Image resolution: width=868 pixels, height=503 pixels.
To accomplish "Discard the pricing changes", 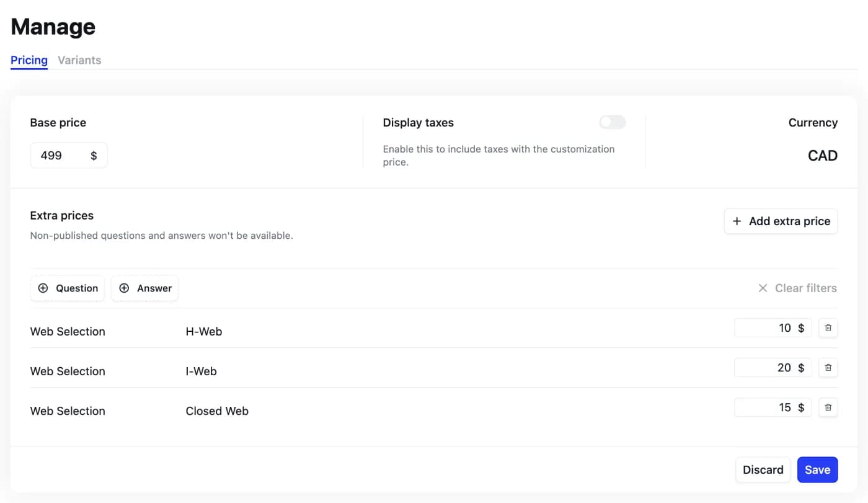I will coord(763,470).
